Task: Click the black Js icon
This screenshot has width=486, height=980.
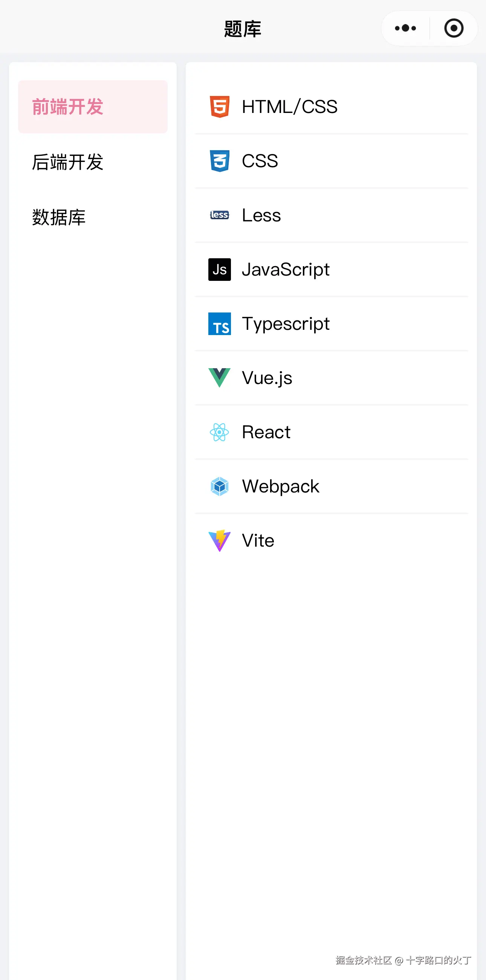Action: coord(219,269)
